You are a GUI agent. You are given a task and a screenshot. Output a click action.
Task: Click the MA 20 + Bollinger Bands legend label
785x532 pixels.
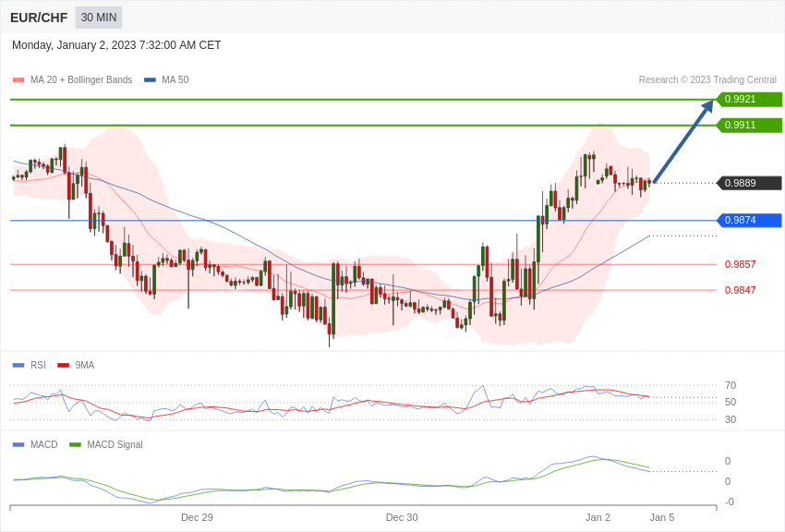[81, 79]
